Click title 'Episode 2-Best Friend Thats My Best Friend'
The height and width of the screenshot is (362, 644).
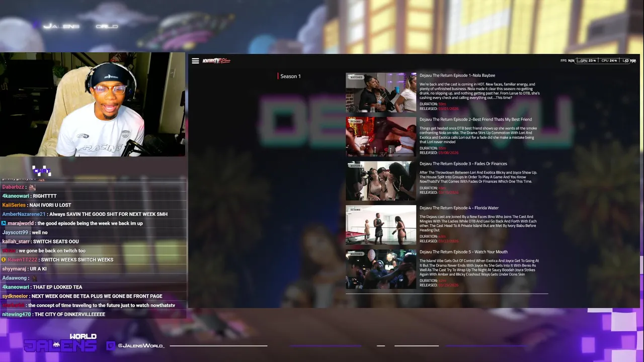click(487, 120)
